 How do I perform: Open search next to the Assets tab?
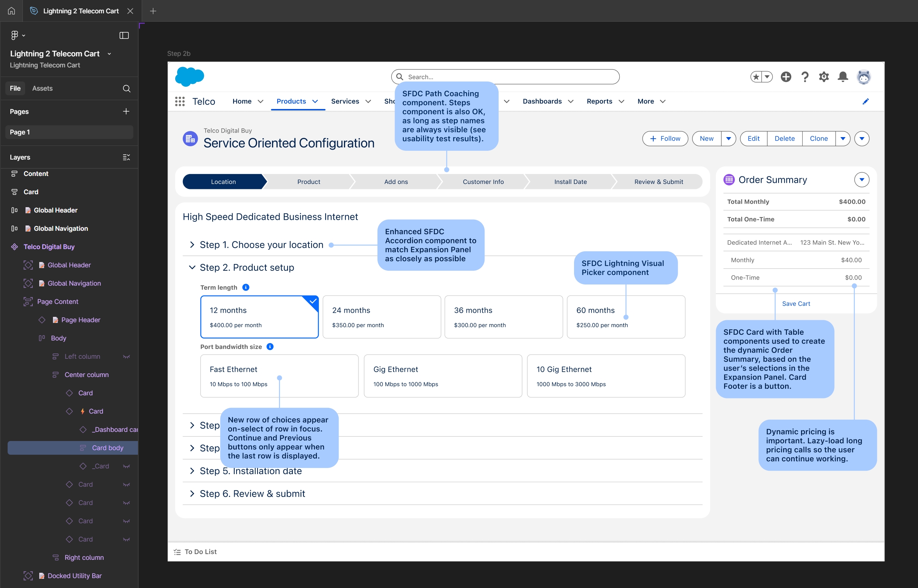(x=126, y=88)
